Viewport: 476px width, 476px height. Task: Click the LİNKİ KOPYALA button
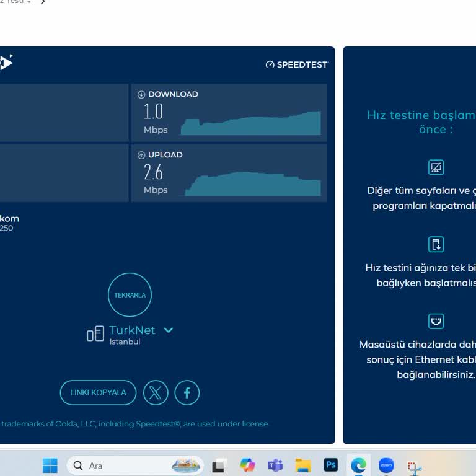pyautogui.click(x=98, y=392)
